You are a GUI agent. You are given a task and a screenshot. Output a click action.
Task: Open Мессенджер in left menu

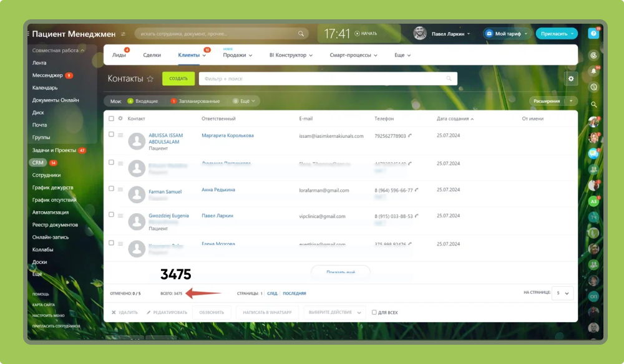47,75
